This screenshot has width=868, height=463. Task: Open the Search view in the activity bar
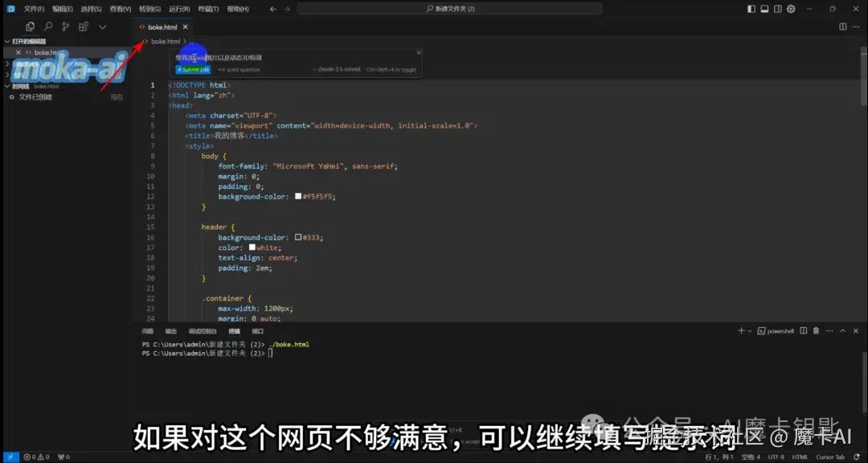(48, 27)
